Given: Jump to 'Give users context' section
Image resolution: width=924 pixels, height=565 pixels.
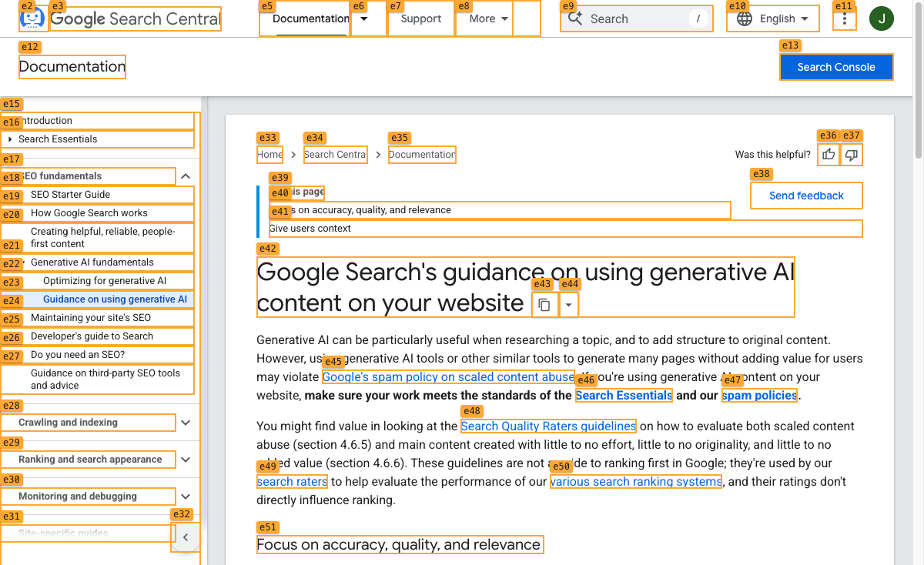Looking at the screenshot, I should tap(565, 229).
